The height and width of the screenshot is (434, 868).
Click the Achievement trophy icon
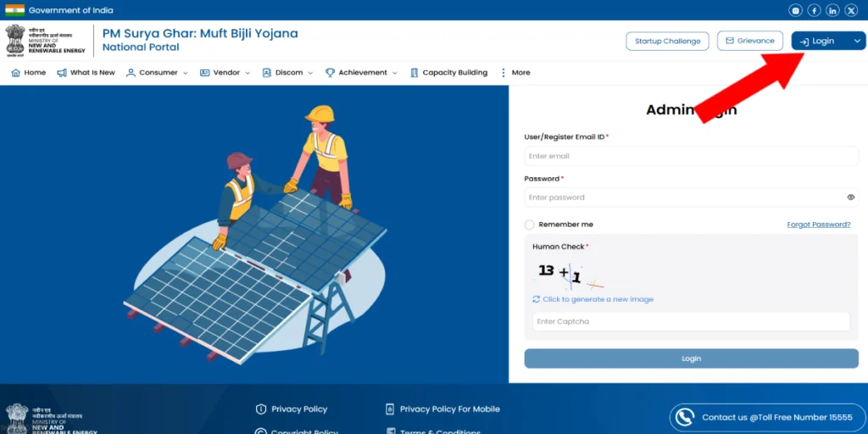tap(330, 73)
